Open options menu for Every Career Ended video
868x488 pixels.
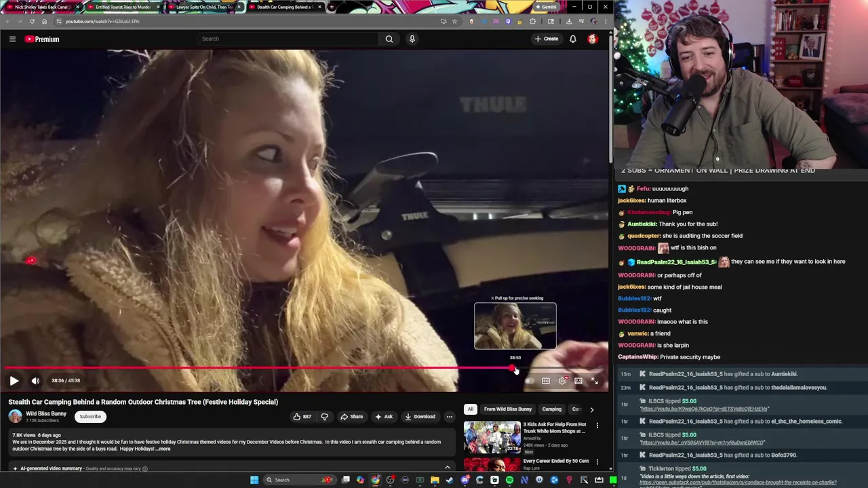pos(597,462)
